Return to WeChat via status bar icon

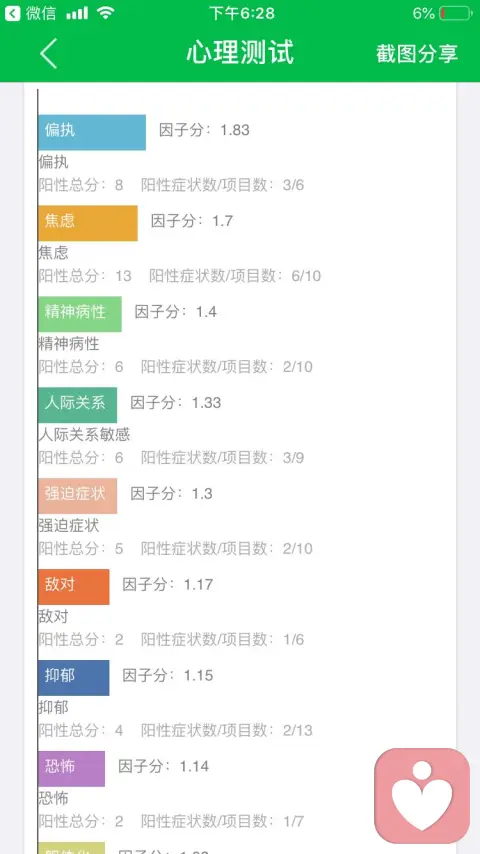click(31, 13)
